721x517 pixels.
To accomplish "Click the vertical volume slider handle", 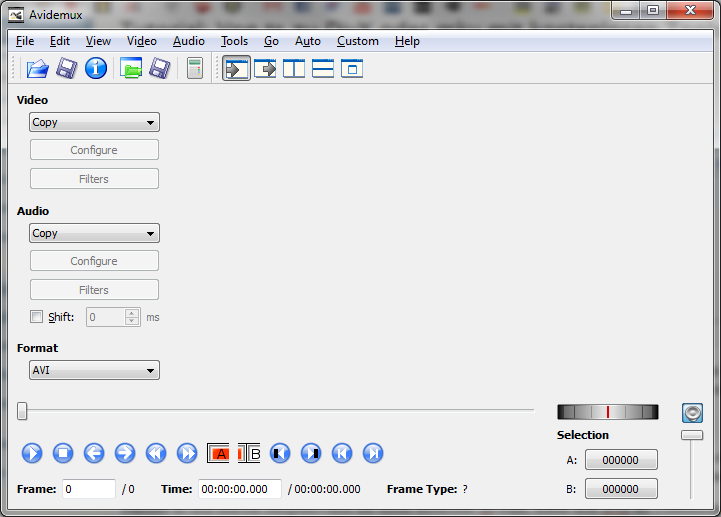I will (692, 435).
